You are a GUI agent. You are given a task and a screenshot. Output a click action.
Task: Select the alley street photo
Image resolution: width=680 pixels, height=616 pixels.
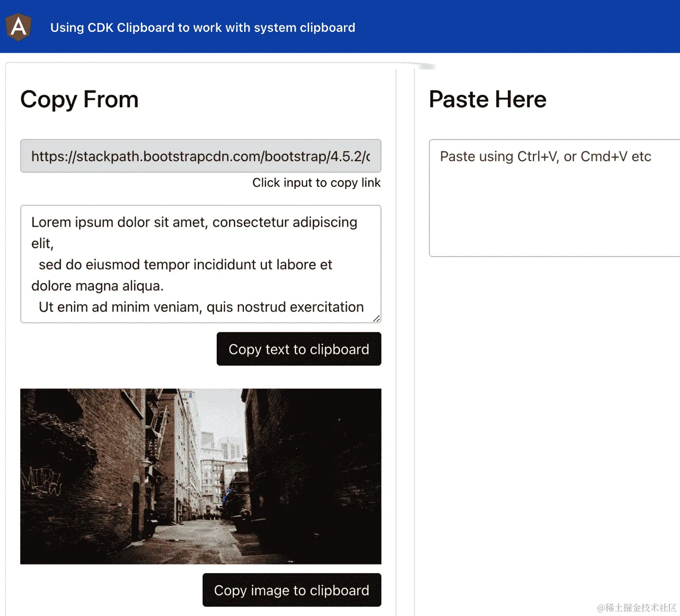201,476
